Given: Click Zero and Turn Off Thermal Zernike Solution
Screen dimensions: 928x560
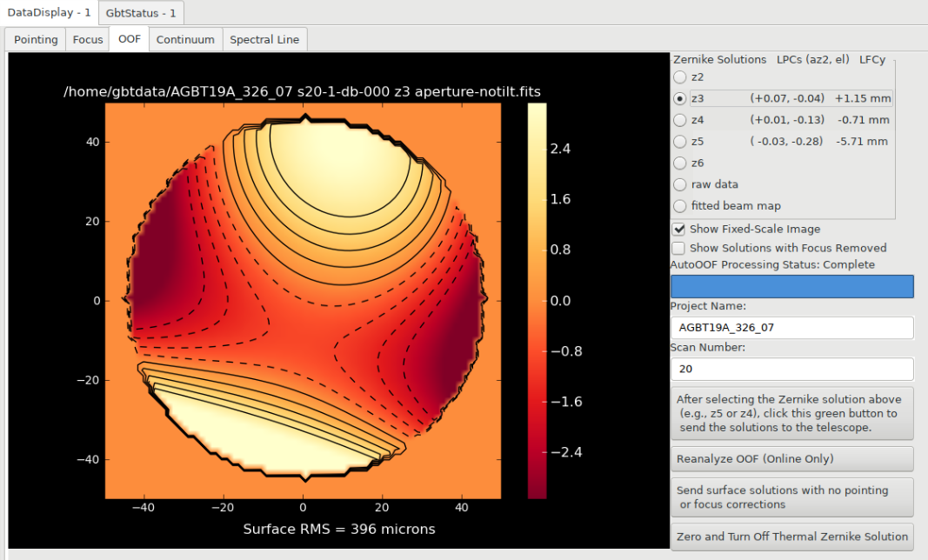Looking at the screenshot, I should 791,537.
